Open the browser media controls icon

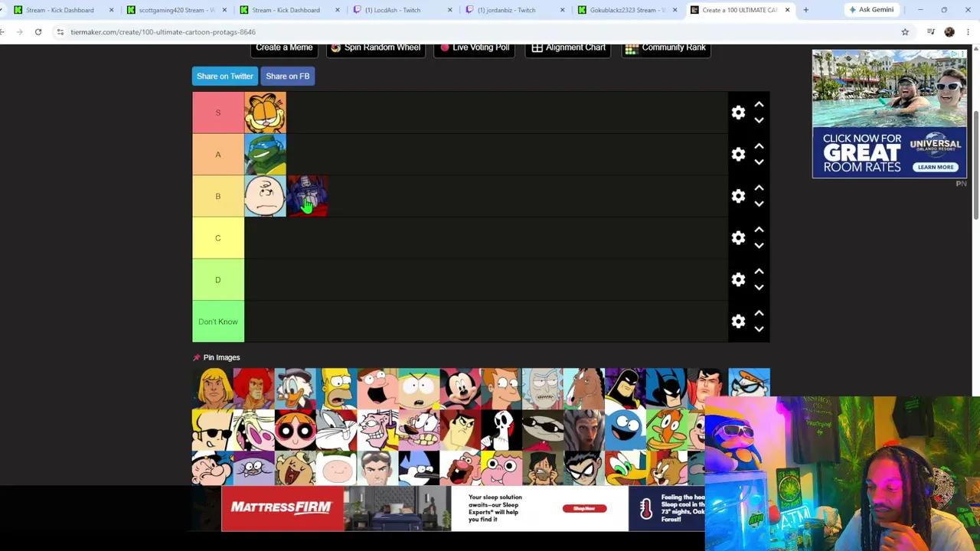tap(931, 32)
